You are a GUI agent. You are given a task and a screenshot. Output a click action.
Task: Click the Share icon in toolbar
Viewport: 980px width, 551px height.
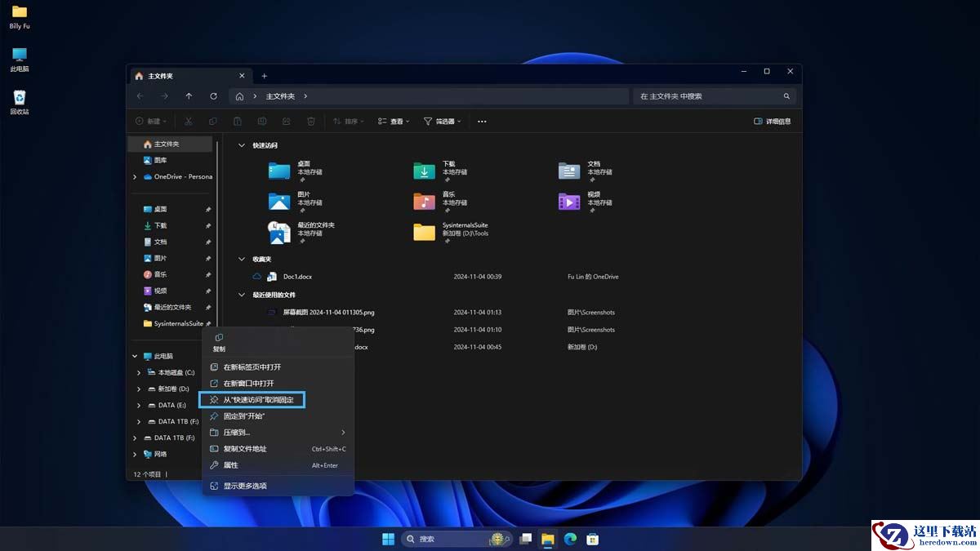287,122
